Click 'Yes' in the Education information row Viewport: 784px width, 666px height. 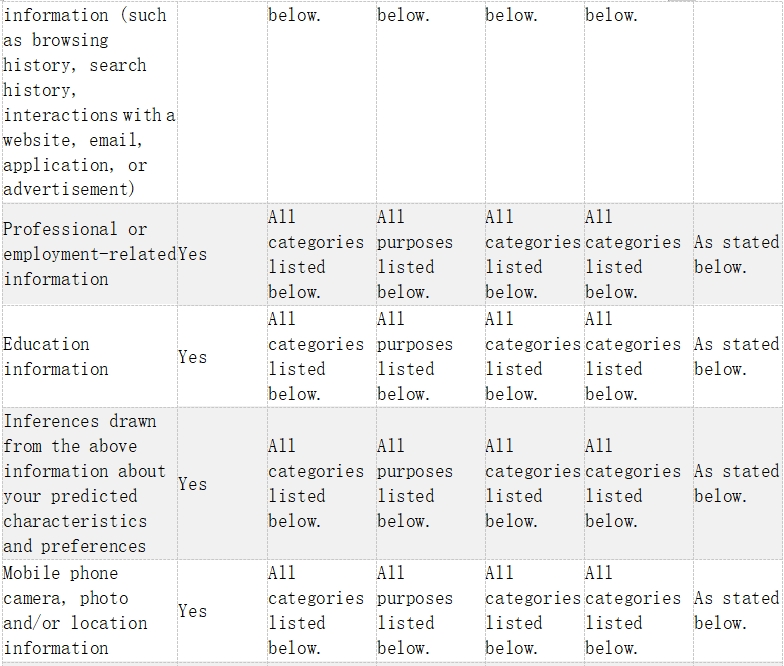pyautogui.click(x=192, y=357)
